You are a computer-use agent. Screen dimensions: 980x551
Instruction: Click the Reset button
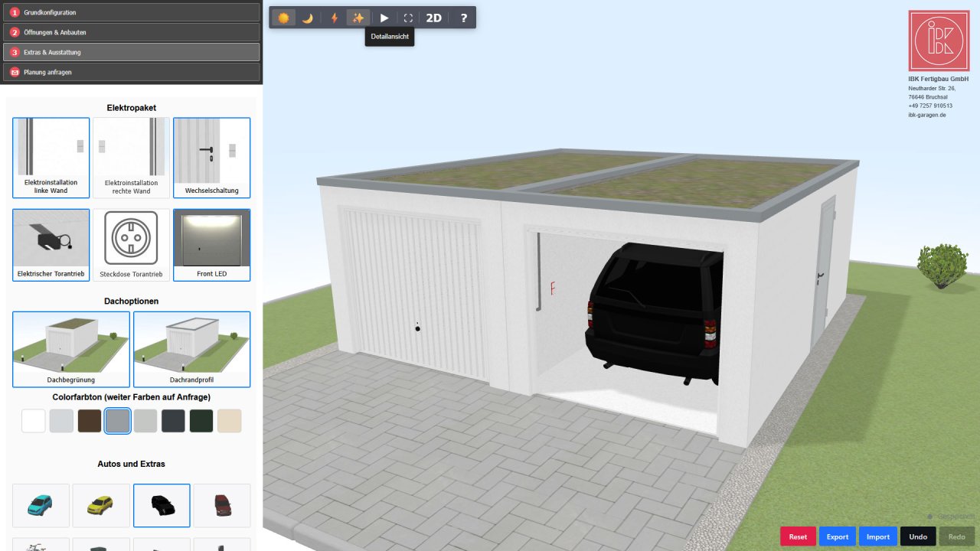(798, 536)
